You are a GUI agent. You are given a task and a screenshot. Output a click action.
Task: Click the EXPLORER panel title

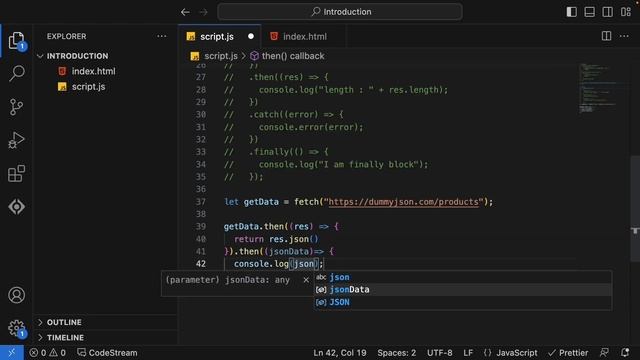tap(67, 36)
